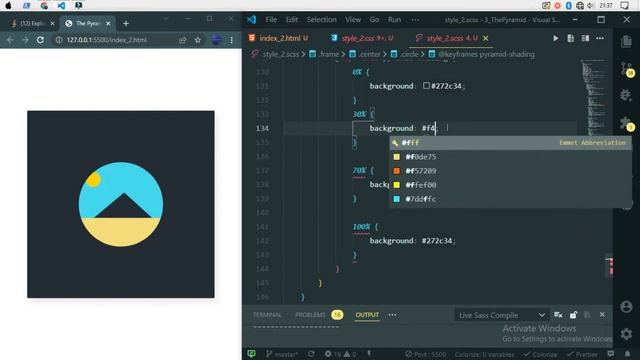Switch to the PROBLEMS panel tab
Screen dimensions: 640x360
(x=310, y=315)
